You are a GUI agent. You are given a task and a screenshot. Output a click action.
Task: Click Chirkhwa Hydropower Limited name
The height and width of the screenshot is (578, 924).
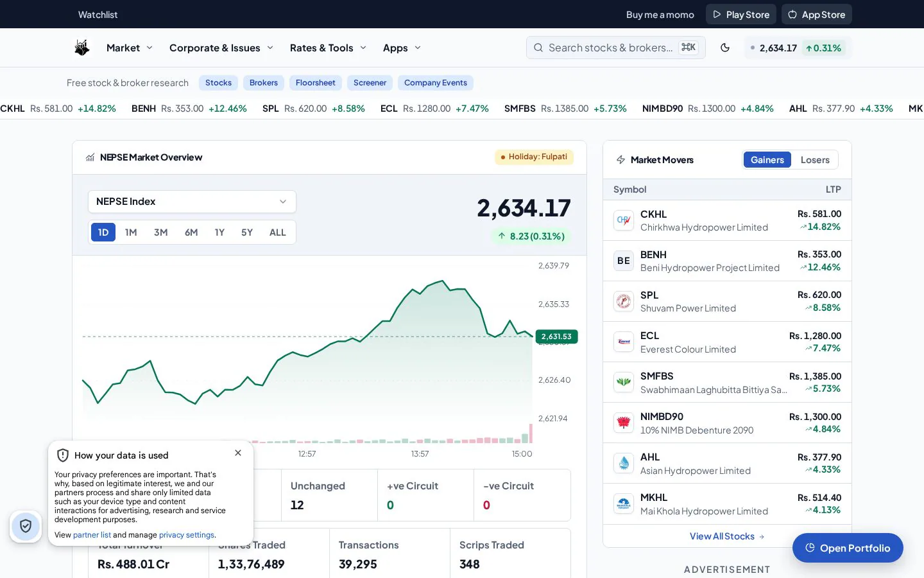tap(704, 227)
